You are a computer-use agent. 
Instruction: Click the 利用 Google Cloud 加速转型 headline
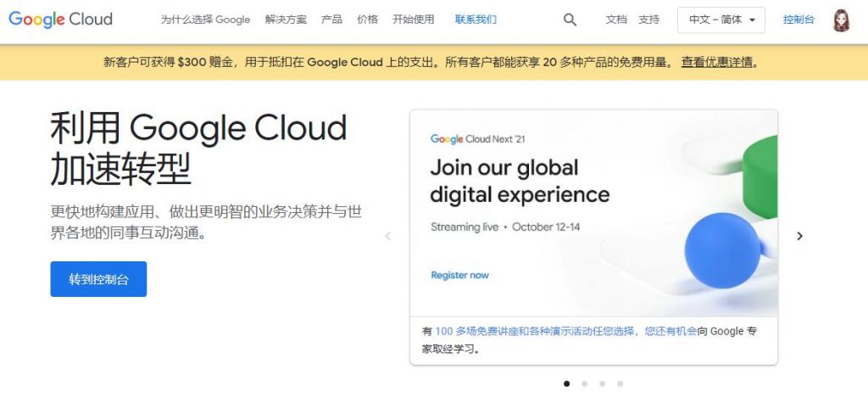(198, 149)
